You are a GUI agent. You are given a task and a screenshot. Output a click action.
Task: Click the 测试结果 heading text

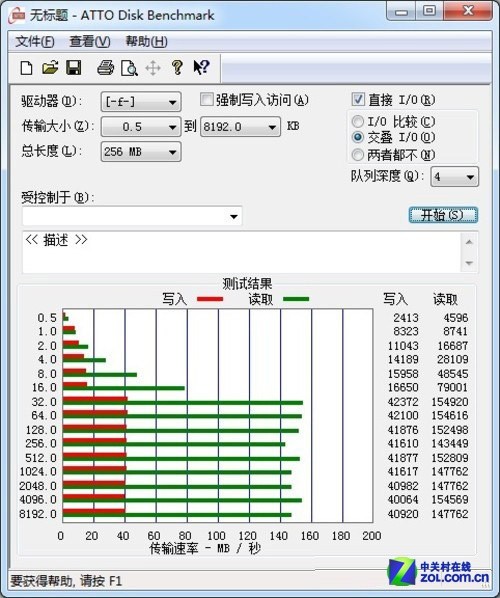tap(247, 283)
